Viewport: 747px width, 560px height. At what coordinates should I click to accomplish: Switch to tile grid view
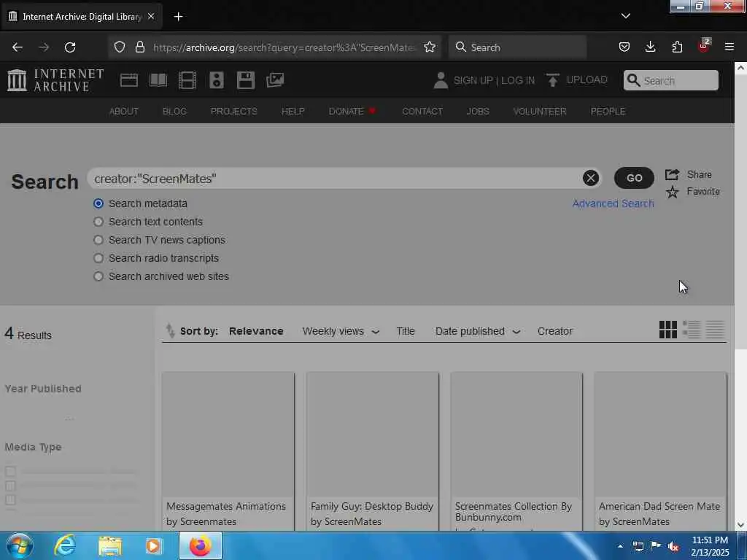668,330
